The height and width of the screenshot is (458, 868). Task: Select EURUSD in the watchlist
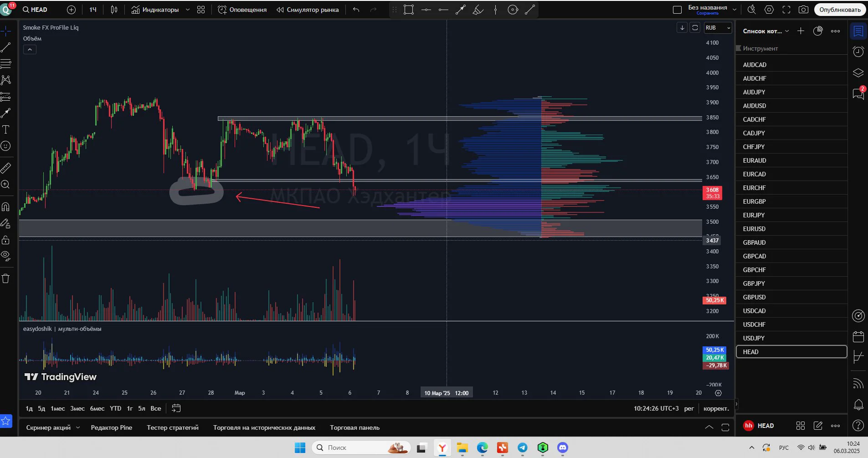pyautogui.click(x=791, y=229)
